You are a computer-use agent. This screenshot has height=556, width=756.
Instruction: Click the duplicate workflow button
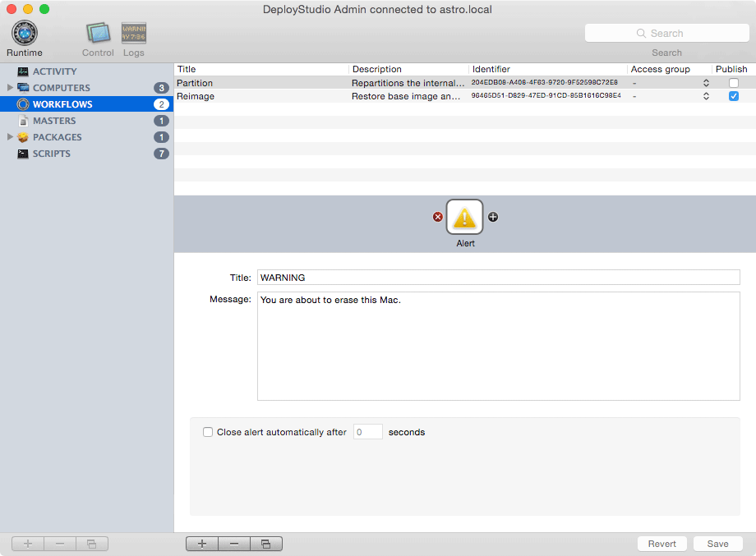(265, 544)
